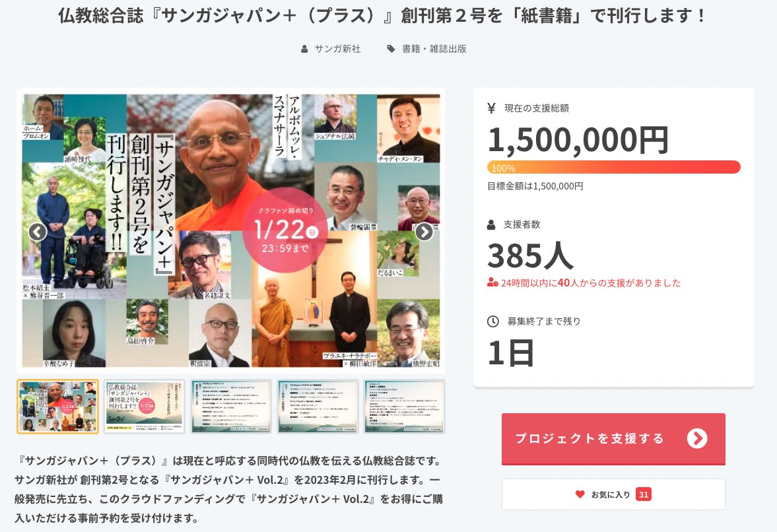Advance carousel with right arrow icon
This screenshot has height=532, width=777.
pos(424,231)
